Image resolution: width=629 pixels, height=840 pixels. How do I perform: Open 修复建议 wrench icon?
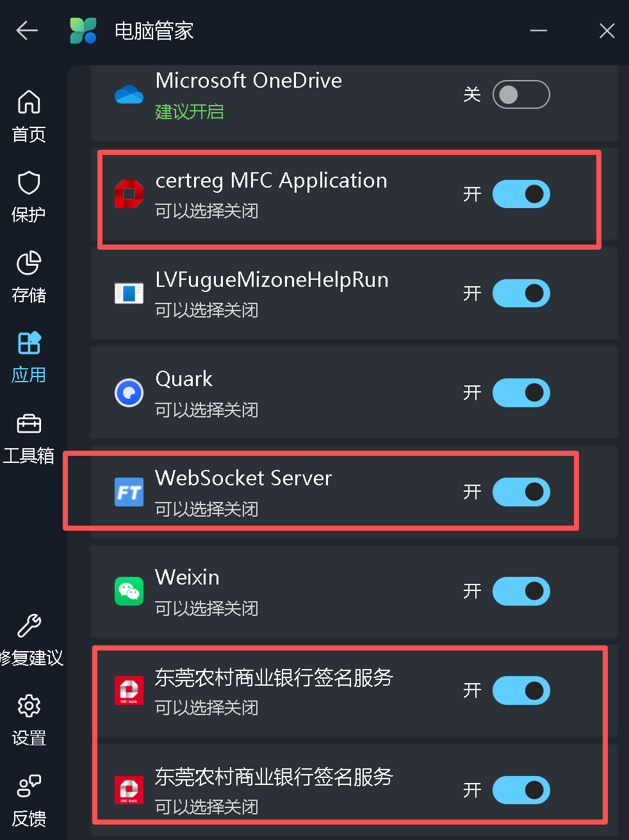29,626
